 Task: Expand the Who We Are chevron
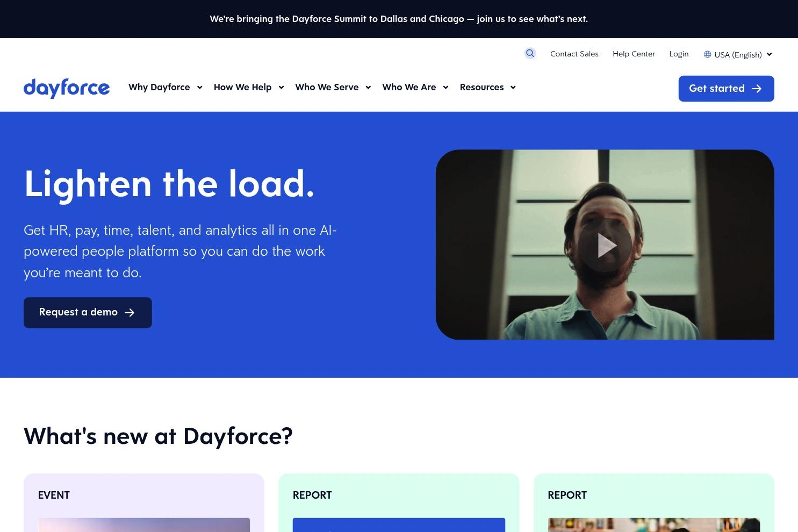point(445,88)
